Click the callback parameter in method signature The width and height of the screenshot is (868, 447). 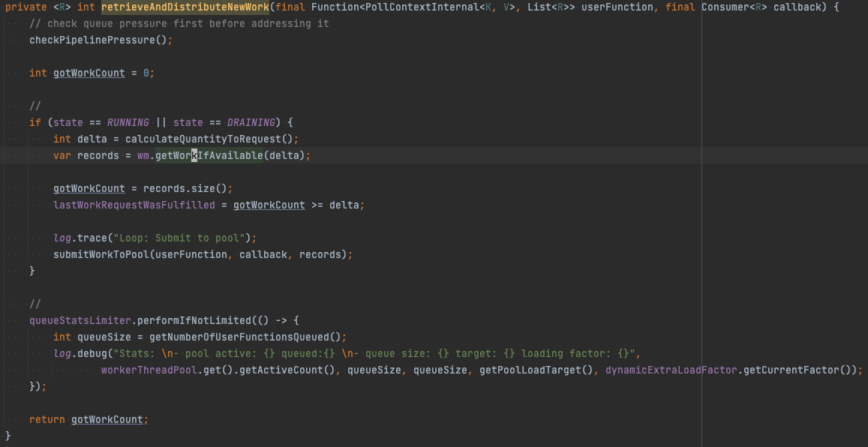(797, 7)
